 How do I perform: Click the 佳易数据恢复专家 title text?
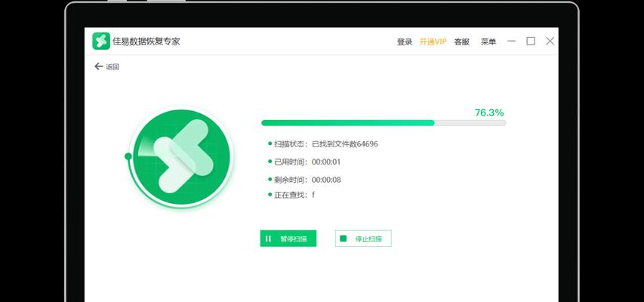pyautogui.click(x=146, y=41)
